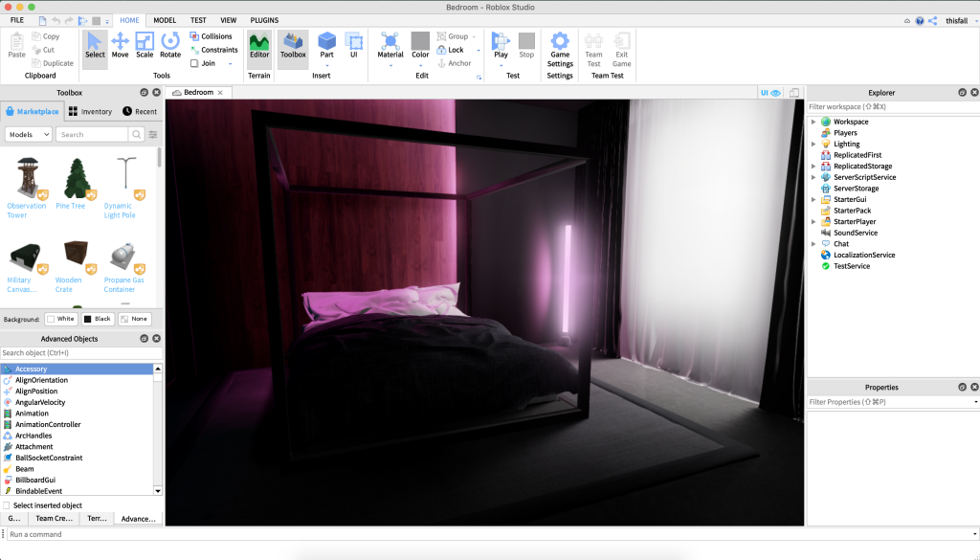Open the Inventory tab in Toolbox
980x560 pixels.
[x=89, y=111]
